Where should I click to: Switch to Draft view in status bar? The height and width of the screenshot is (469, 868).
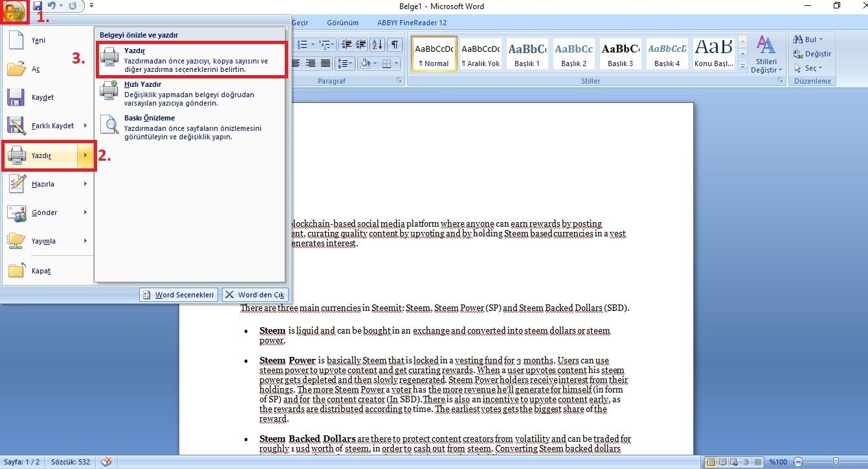758,462
